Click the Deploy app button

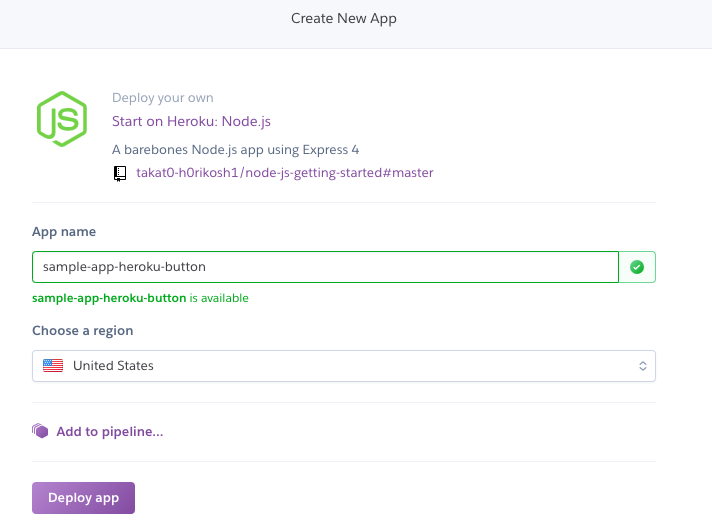(84, 498)
